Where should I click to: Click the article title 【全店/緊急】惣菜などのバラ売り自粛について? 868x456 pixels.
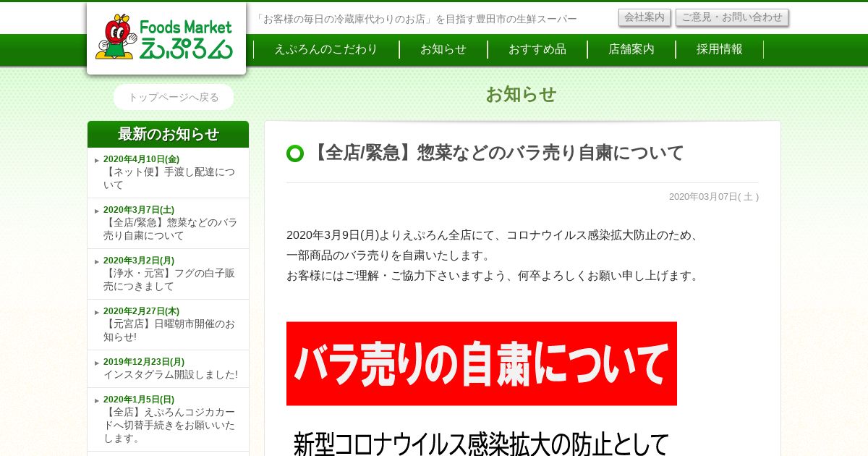tap(496, 153)
